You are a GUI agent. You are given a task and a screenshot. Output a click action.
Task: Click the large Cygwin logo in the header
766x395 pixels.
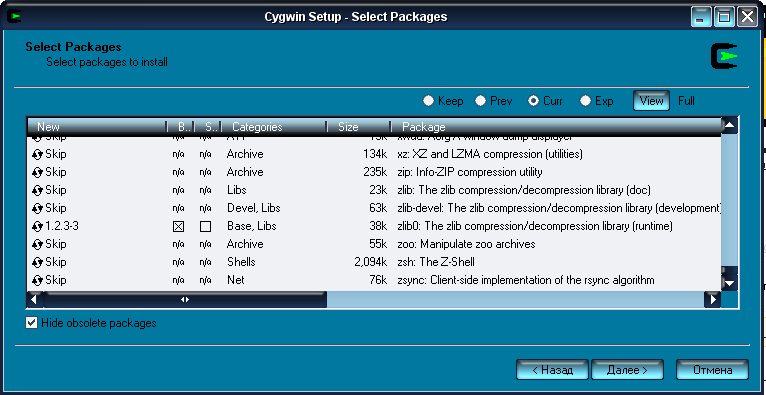(x=724, y=56)
